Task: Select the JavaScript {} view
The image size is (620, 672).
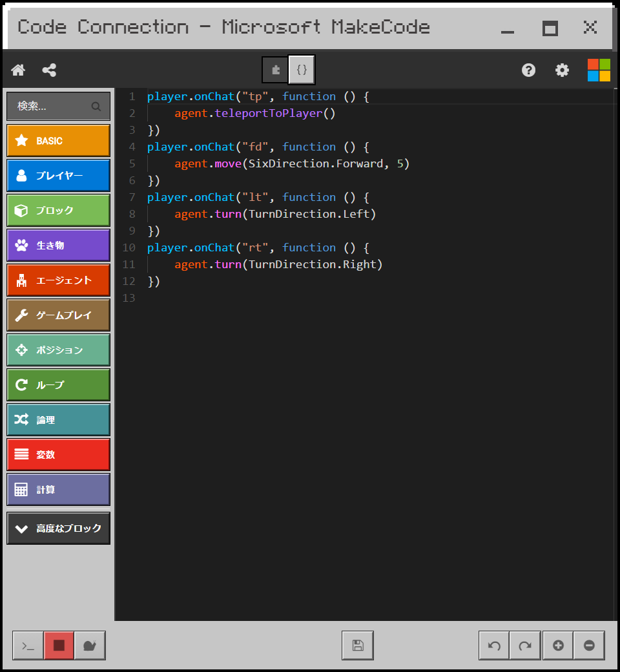Action: (301, 70)
